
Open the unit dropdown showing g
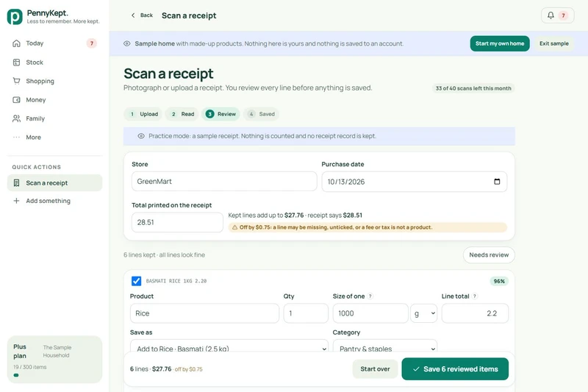pos(423,313)
